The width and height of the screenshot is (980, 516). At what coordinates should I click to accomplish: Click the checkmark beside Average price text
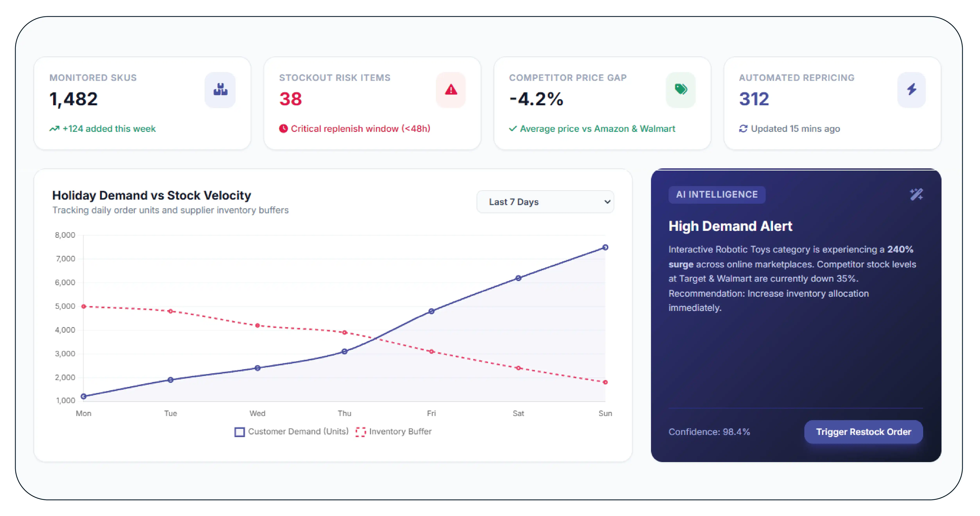(x=513, y=129)
